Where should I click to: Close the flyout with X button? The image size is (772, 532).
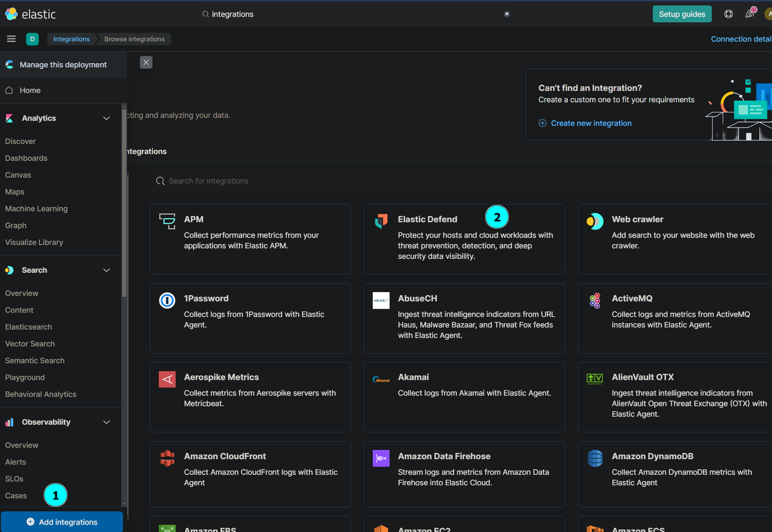pos(146,62)
